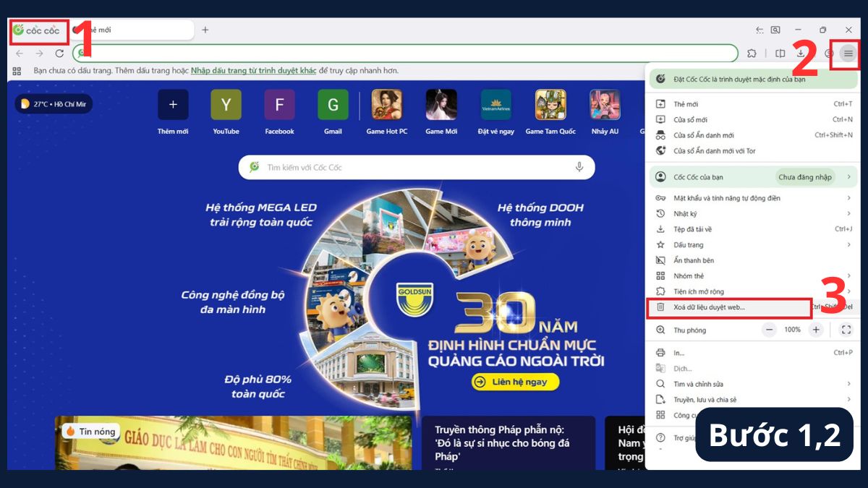This screenshot has height=488, width=868.
Task: Expand 'Truyền, lưu và chia sẻ' submenu
Action: click(x=753, y=400)
